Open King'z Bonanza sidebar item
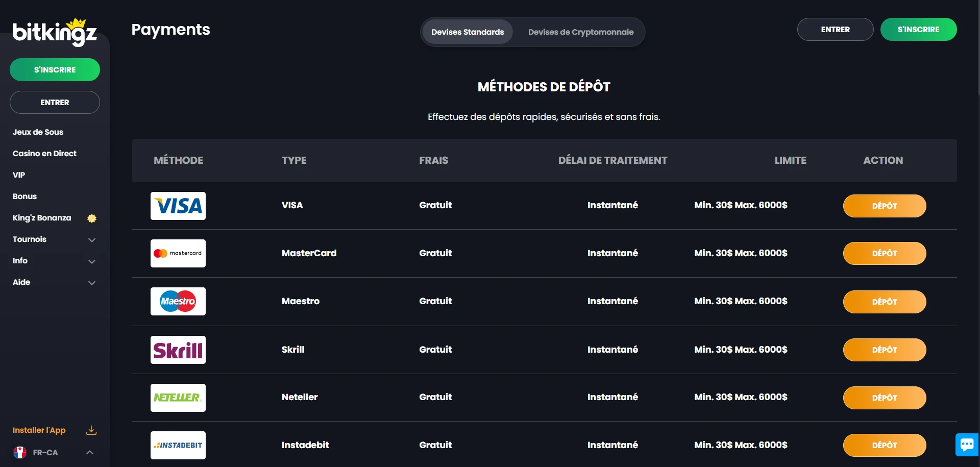Screen dimensions: 980x467 (x=42, y=218)
